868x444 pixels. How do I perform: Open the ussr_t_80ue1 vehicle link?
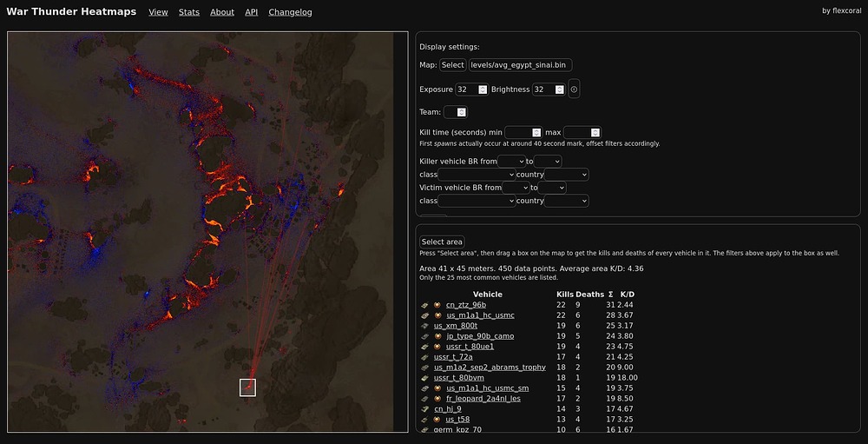click(470, 347)
